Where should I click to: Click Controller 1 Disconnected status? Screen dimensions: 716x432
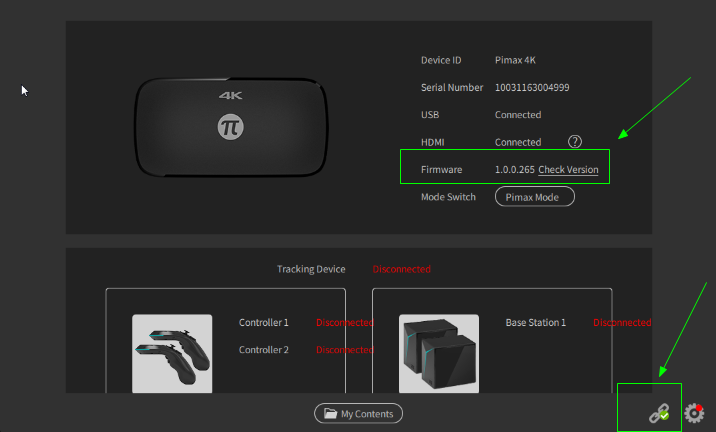[x=345, y=322]
